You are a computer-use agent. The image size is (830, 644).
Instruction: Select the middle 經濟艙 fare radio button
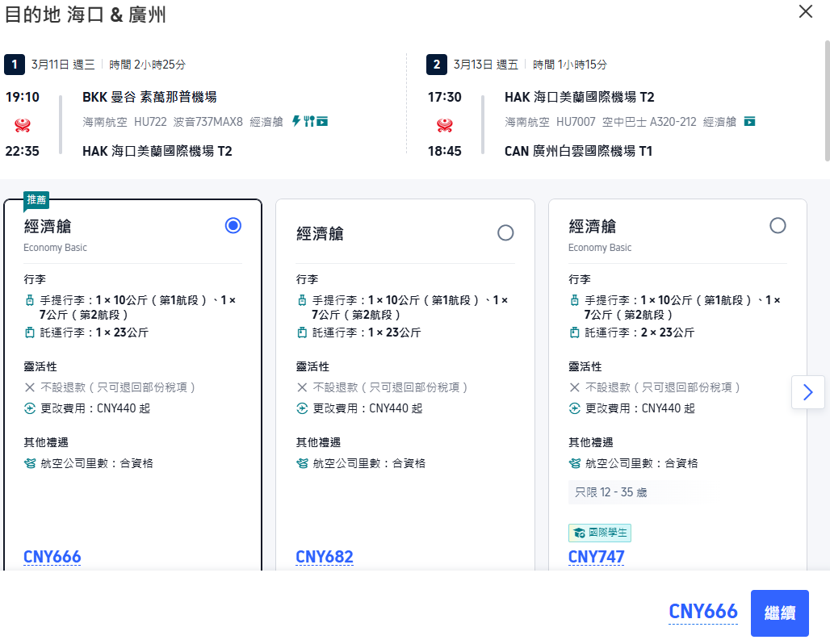(505, 232)
